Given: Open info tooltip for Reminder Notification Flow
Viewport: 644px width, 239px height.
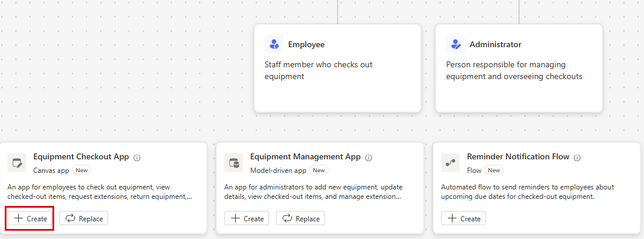Looking at the screenshot, I should point(577,158).
